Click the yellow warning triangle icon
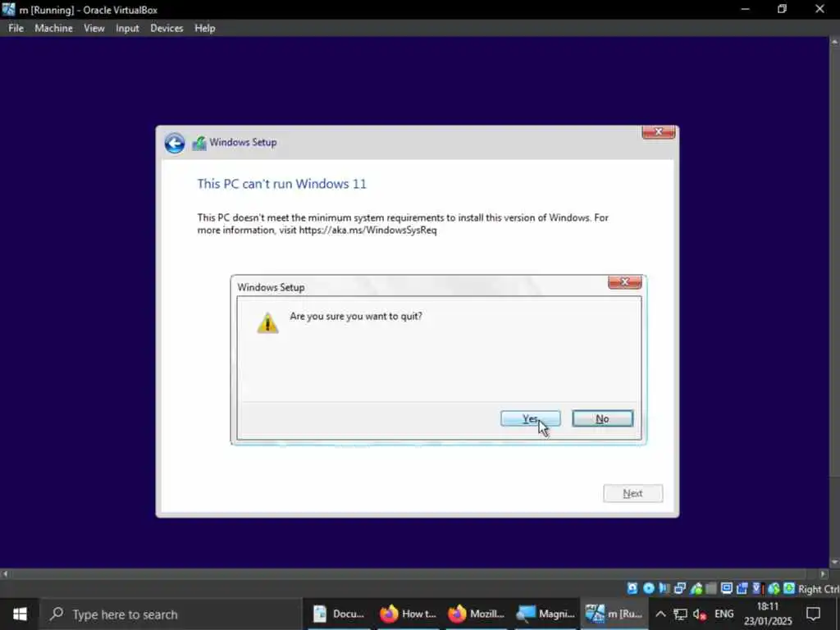Screen dimensions: 840x630 (267, 323)
